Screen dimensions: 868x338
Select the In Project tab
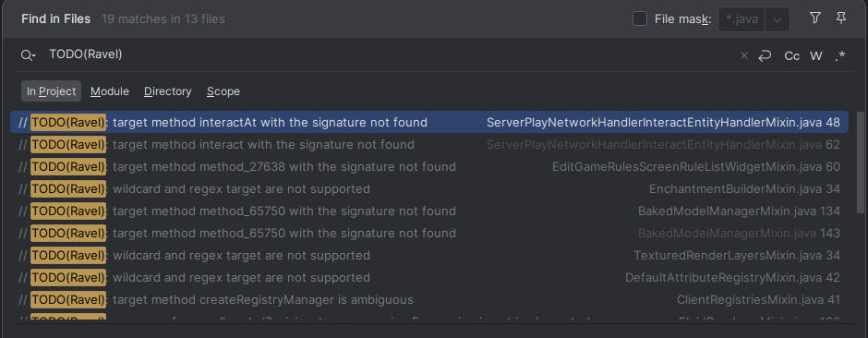click(51, 91)
